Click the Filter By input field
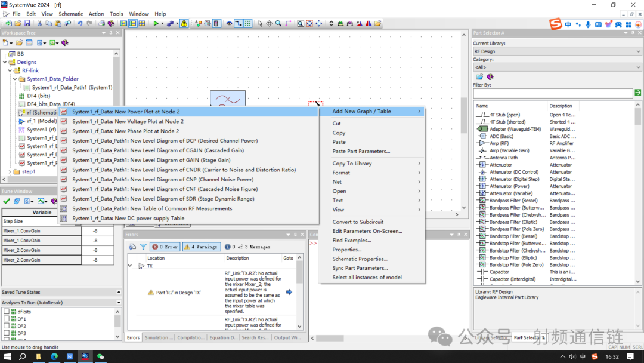 pos(553,93)
